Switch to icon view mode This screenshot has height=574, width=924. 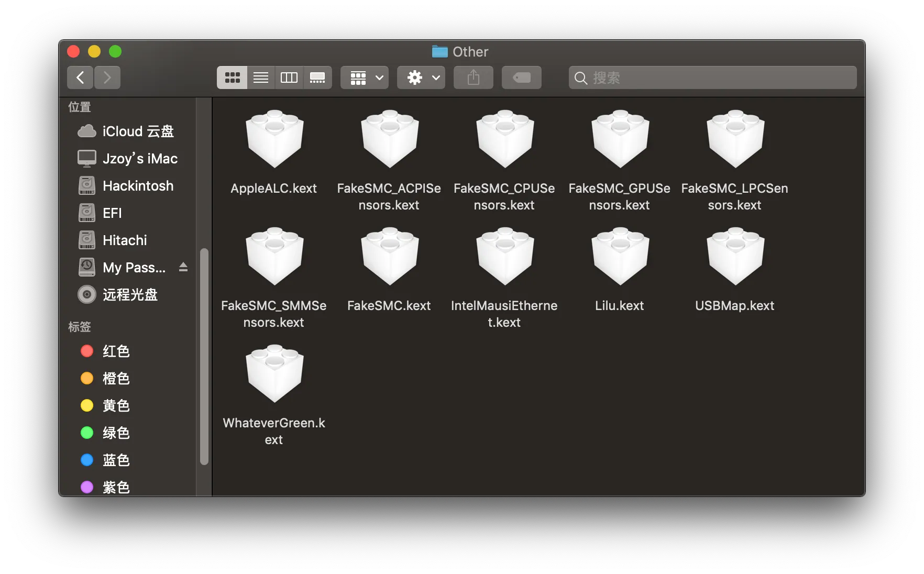pos(232,78)
